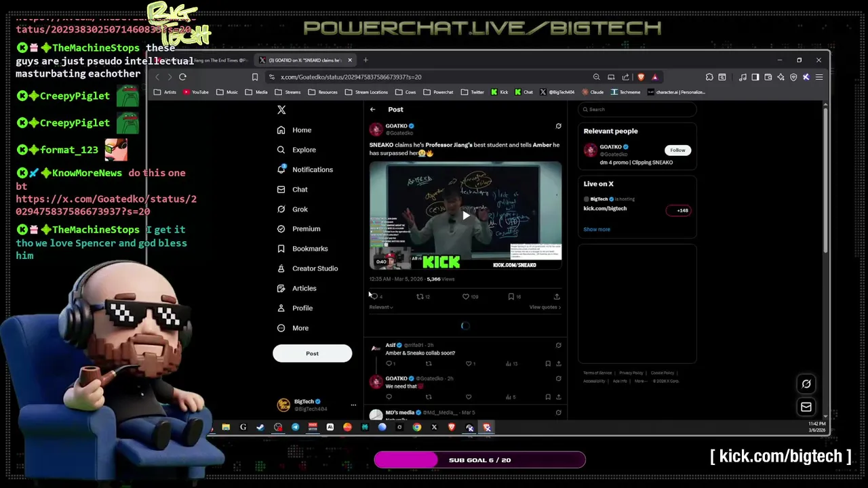Image resolution: width=868 pixels, height=488 pixels.
Task: Play the GOATKO post video
Action: [x=465, y=216]
